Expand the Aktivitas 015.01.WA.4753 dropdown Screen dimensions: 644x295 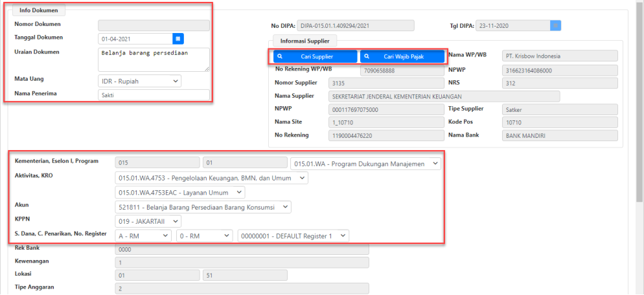pos(211,178)
